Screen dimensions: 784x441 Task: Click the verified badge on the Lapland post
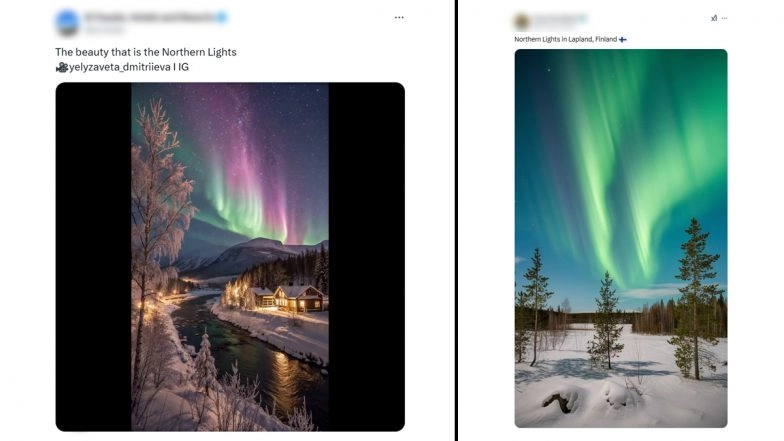[x=583, y=18]
